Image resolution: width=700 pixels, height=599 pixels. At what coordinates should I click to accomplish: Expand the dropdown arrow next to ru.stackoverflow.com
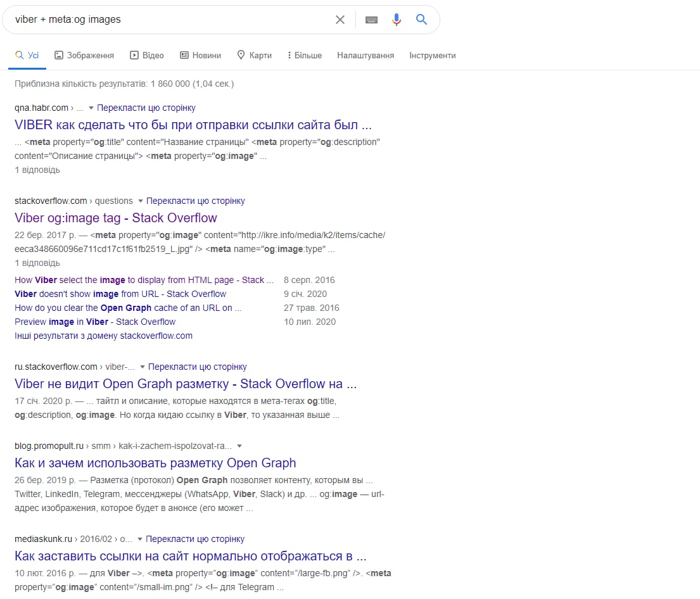click(x=143, y=367)
